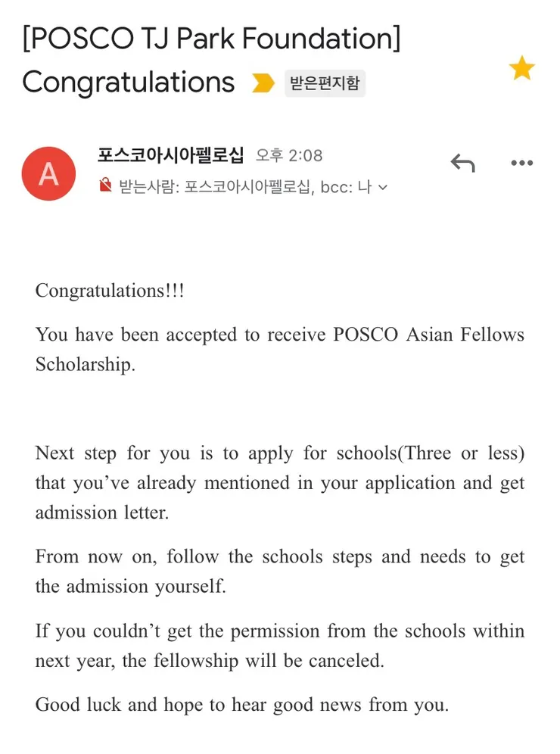Click the 'From now on' paragraph
560x754 pixels.
[x=279, y=571]
